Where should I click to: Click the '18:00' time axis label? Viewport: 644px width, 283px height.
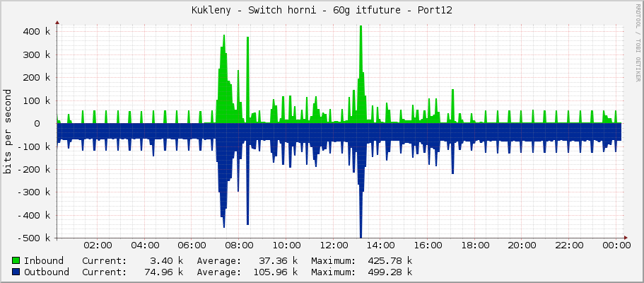(475, 246)
